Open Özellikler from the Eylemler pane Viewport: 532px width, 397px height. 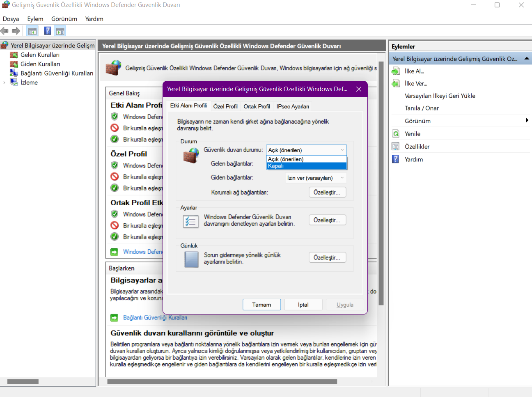[417, 147]
